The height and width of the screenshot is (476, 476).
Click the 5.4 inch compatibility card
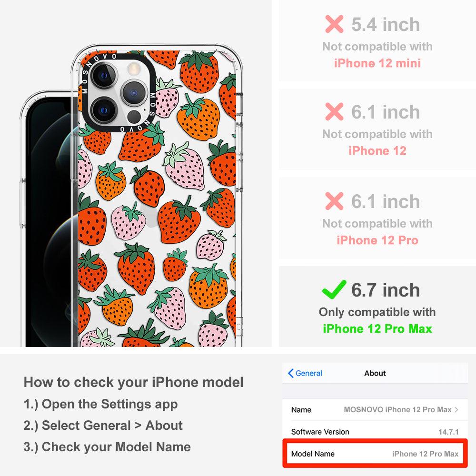377,40
